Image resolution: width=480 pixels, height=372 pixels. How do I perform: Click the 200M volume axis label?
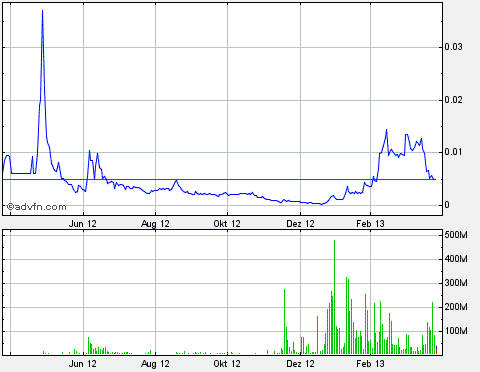click(456, 307)
